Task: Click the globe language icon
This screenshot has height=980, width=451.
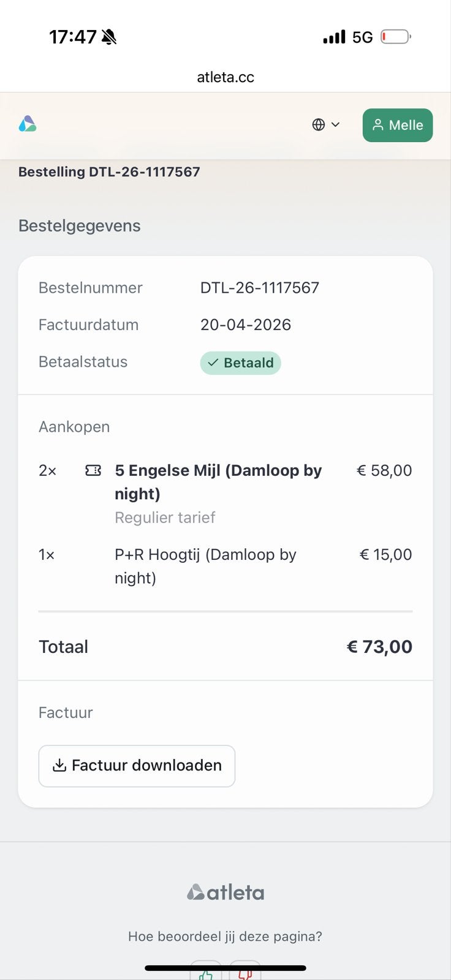Action: (x=318, y=125)
